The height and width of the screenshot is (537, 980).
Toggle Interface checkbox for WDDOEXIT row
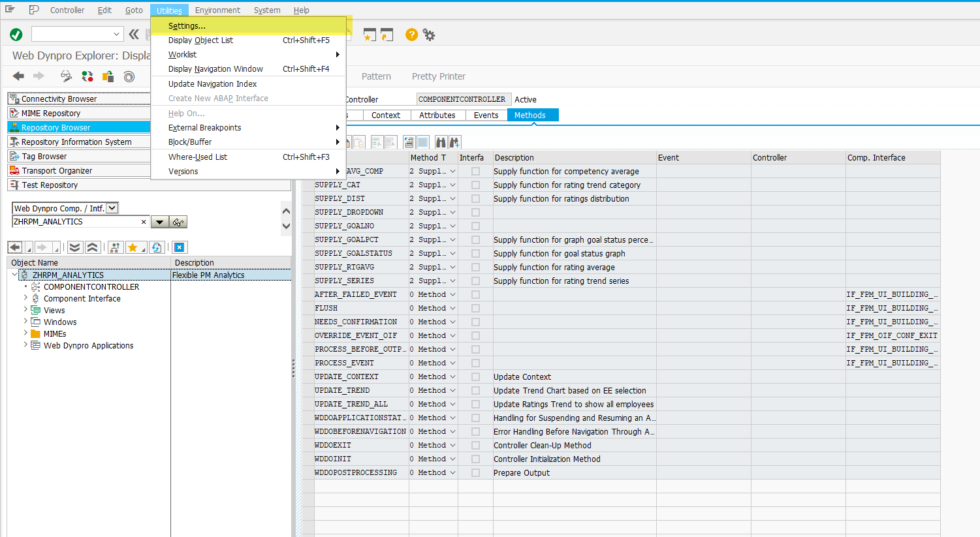coord(475,446)
